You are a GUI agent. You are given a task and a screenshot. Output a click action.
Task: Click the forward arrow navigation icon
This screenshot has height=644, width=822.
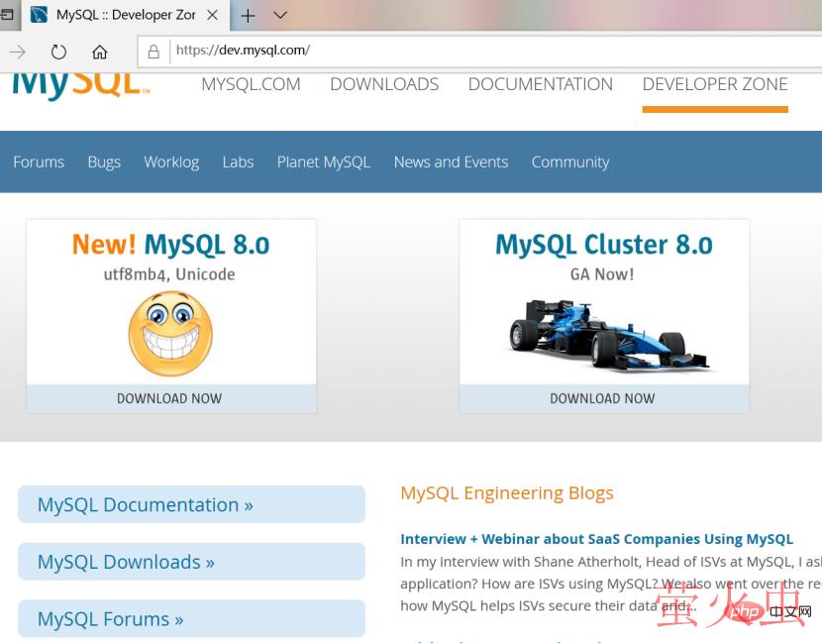coord(18,52)
